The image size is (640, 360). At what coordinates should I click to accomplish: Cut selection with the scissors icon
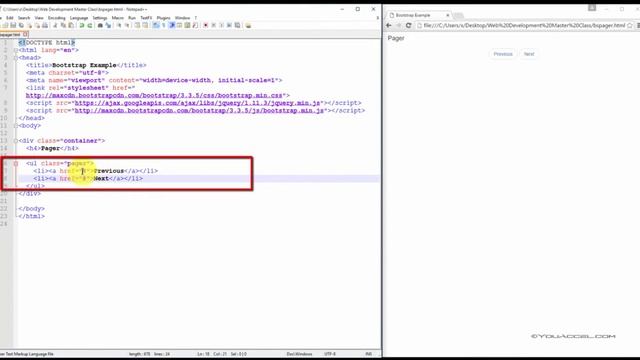pyautogui.click(x=55, y=25)
